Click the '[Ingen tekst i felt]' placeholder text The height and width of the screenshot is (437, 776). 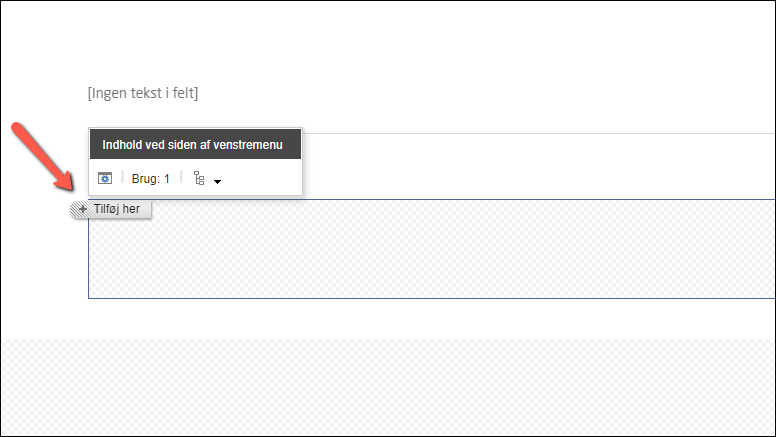pyautogui.click(x=143, y=93)
